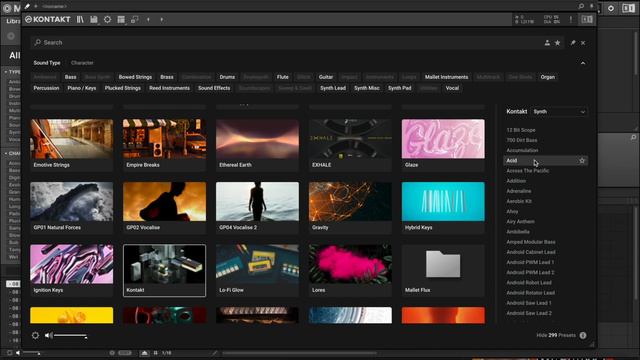The width and height of the screenshot is (640, 360).
Task: Click the pencil icon in host title bar
Action: 27,6
